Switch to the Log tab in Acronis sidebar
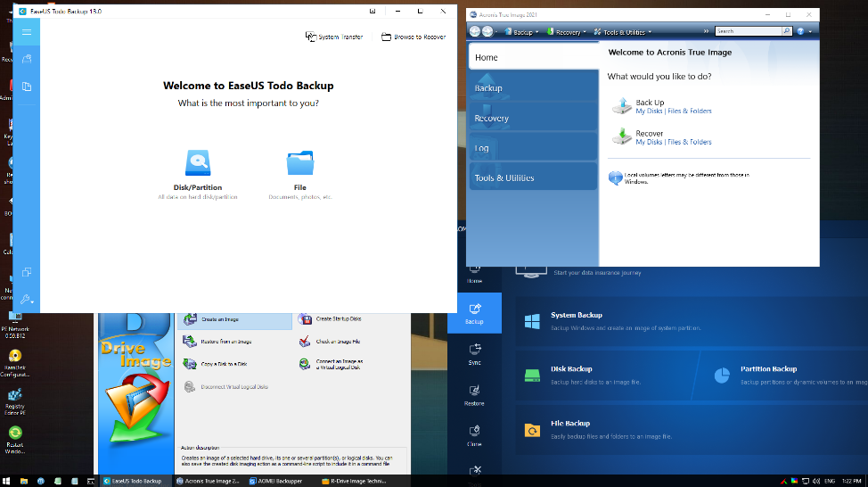The width and height of the screenshot is (868, 487). pyautogui.click(x=533, y=148)
